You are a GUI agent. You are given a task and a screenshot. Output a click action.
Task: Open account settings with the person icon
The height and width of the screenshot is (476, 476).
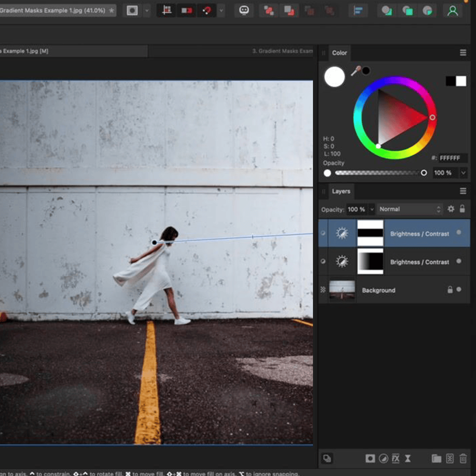pyautogui.click(x=452, y=10)
